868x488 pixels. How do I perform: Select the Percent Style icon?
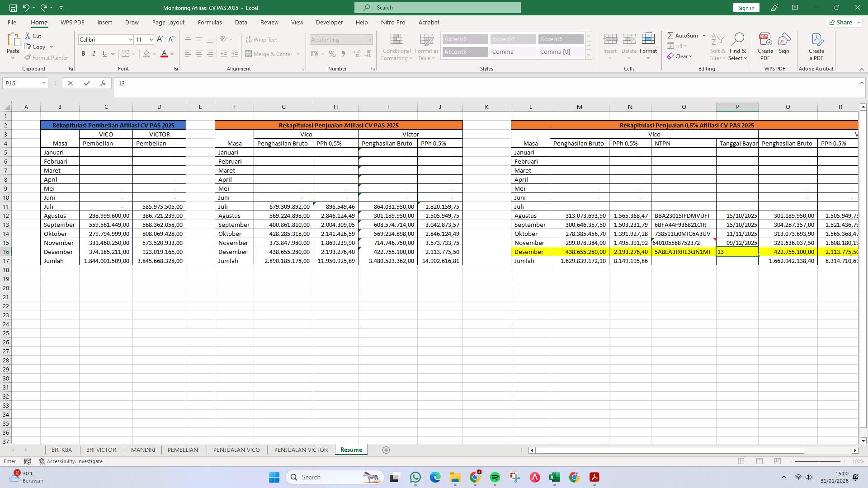pyautogui.click(x=332, y=54)
